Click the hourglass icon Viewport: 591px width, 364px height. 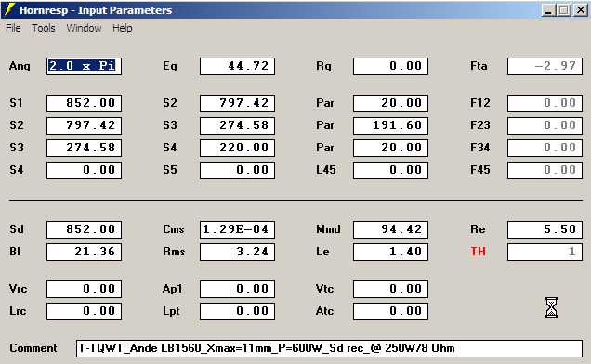pyautogui.click(x=551, y=307)
